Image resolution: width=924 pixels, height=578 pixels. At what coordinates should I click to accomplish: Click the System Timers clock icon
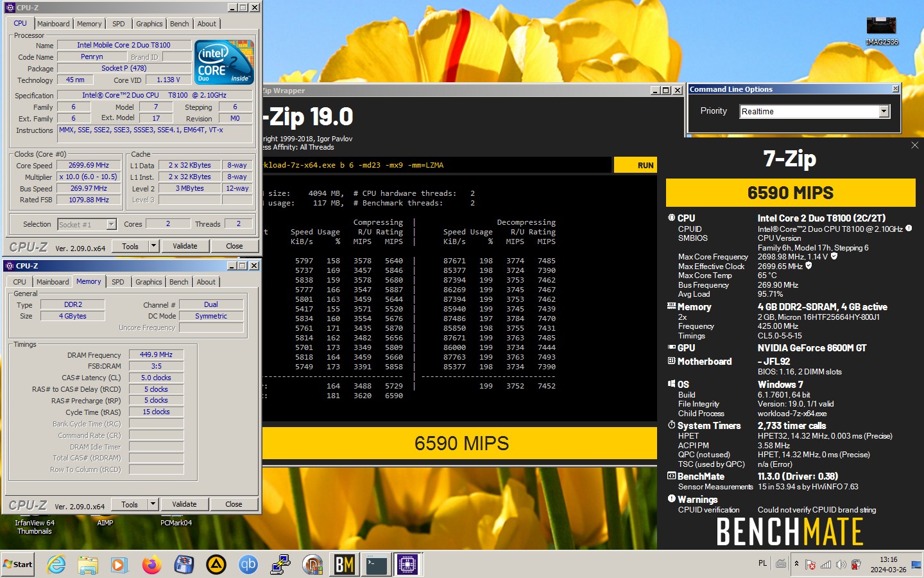(x=672, y=425)
